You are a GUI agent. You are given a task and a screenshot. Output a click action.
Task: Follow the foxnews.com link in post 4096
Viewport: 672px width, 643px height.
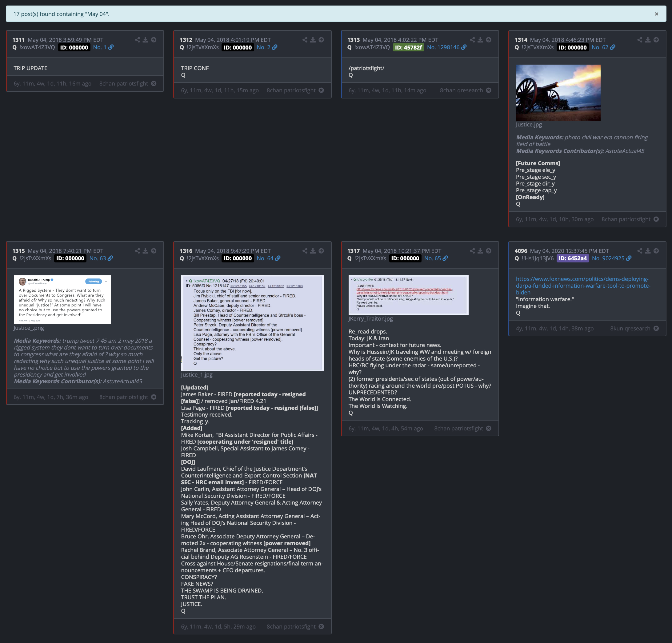pyautogui.click(x=583, y=286)
